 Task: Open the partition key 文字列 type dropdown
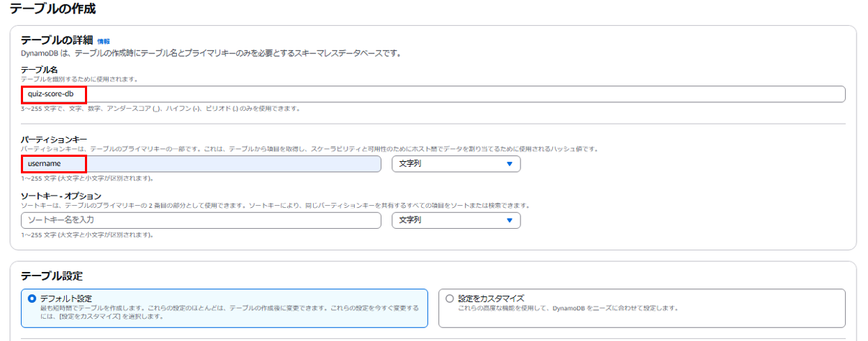tap(456, 164)
